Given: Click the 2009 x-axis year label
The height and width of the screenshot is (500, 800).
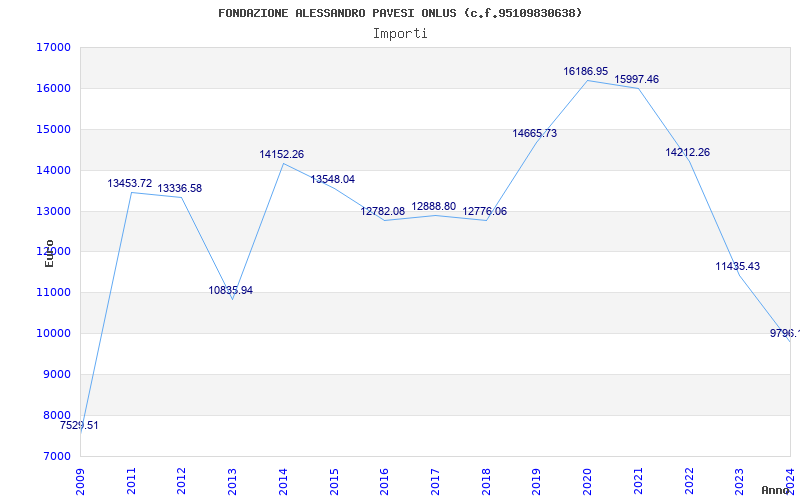Looking at the screenshot, I should pos(80,481).
